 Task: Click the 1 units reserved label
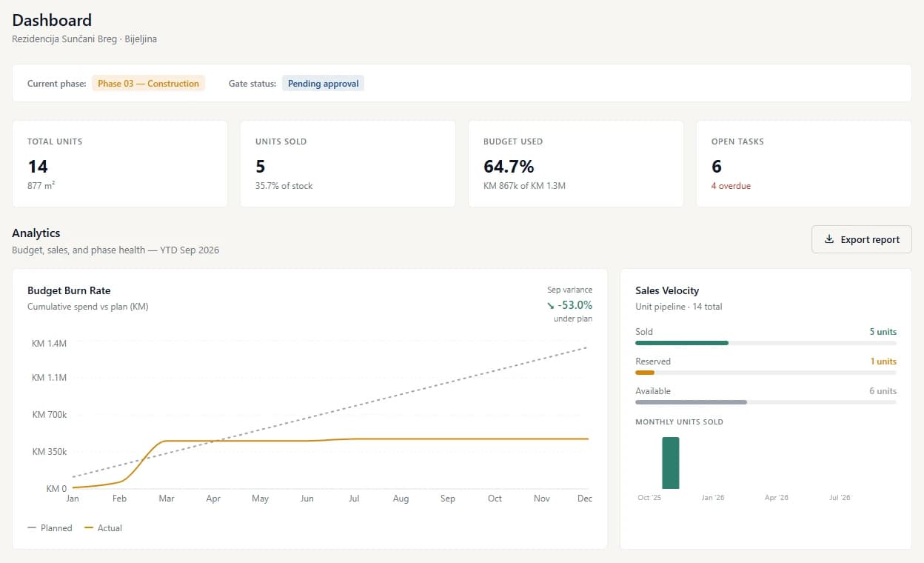pyautogui.click(x=883, y=362)
